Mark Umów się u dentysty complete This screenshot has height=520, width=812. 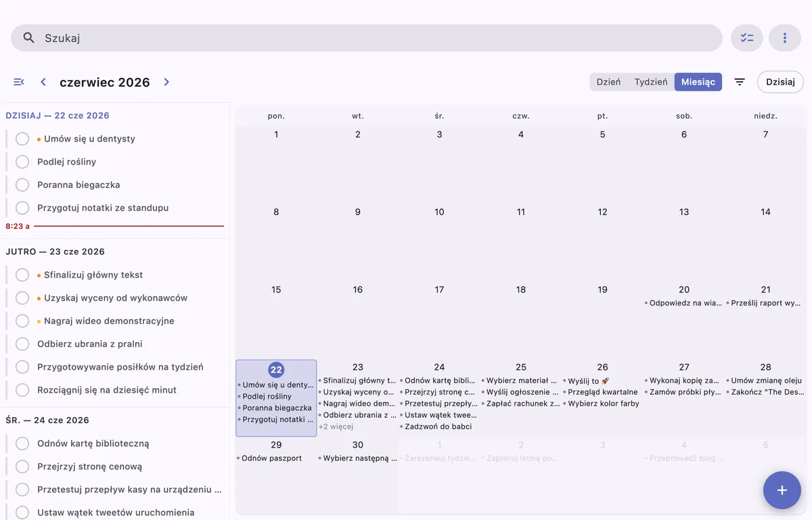coord(22,139)
